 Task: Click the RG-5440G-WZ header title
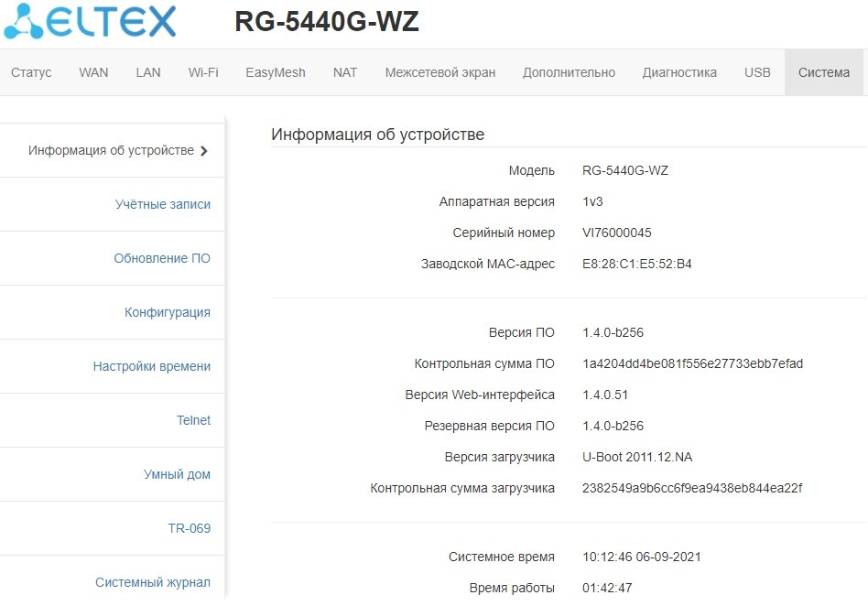click(x=327, y=22)
